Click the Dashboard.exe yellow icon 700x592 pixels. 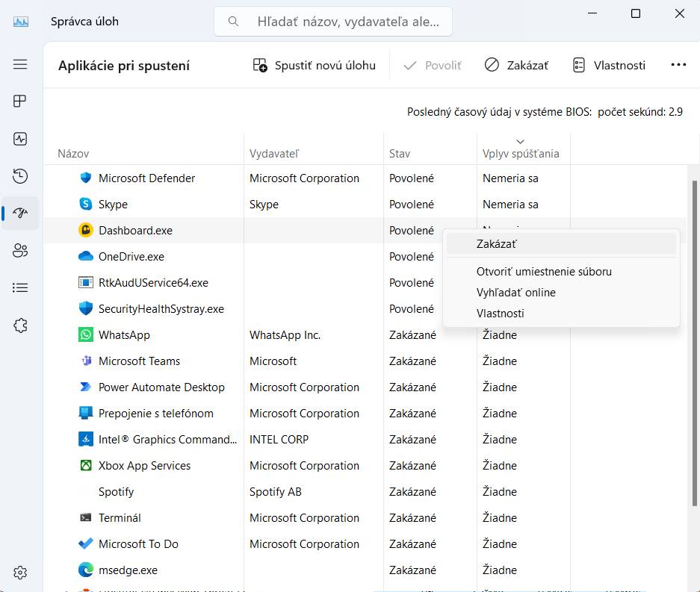coord(86,230)
